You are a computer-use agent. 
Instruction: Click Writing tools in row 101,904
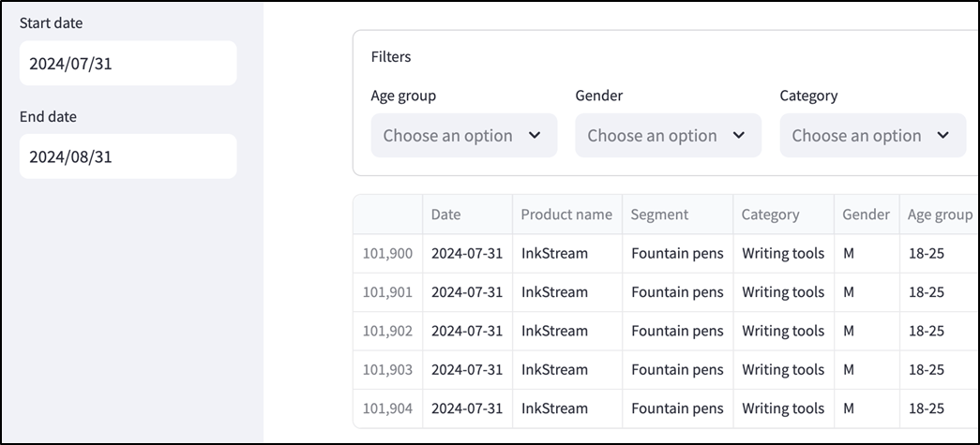pyautogui.click(x=784, y=408)
